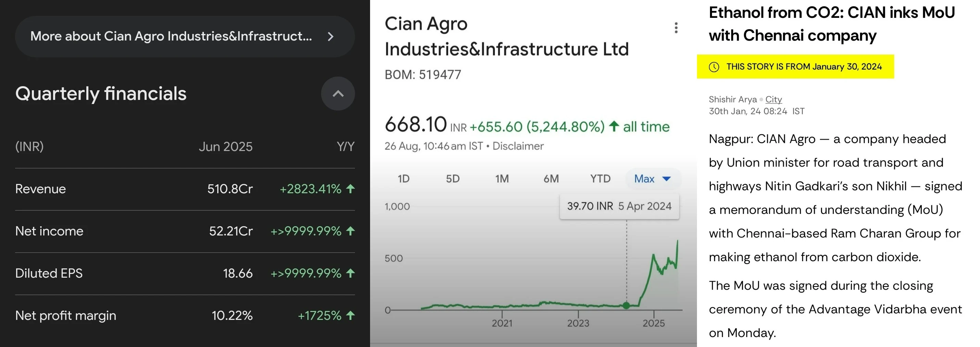Click the City category link
Screen dimensions: 980x347
click(773, 100)
